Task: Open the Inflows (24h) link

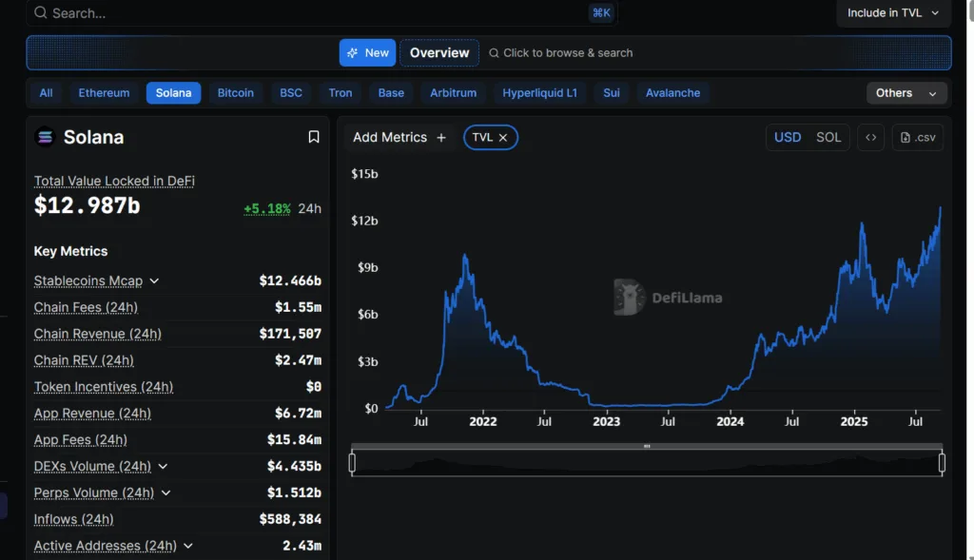Action: [74, 519]
